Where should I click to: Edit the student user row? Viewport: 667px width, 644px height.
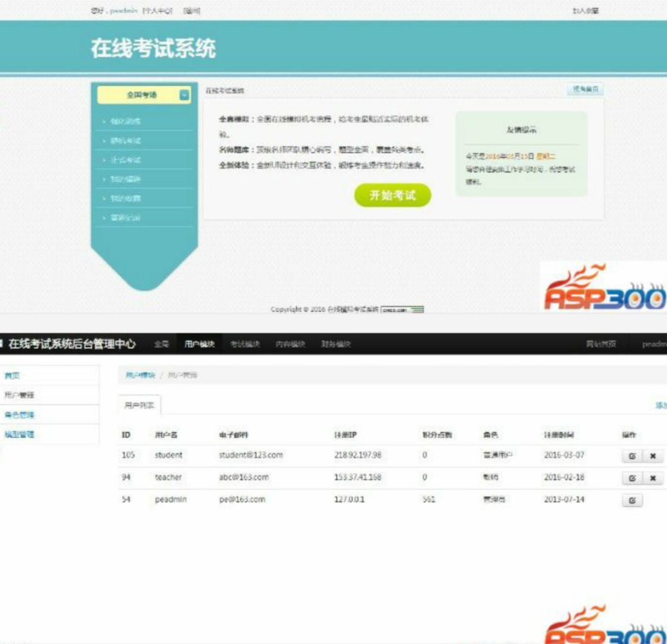632,456
